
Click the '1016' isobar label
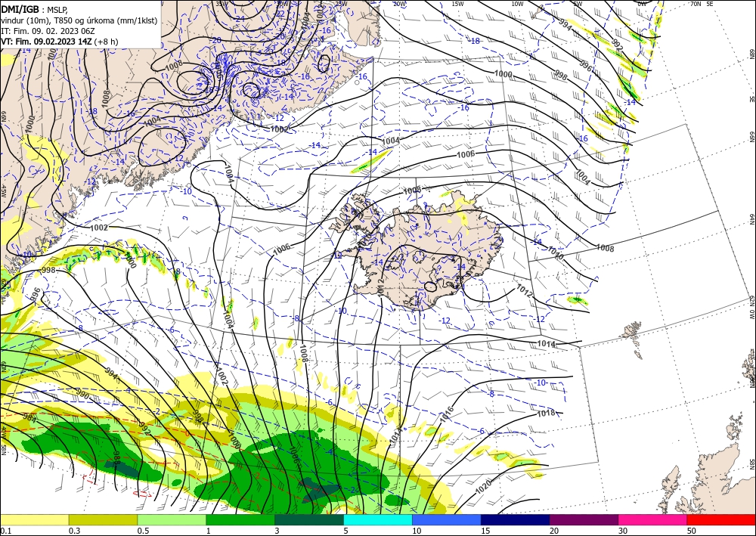[447, 415]
